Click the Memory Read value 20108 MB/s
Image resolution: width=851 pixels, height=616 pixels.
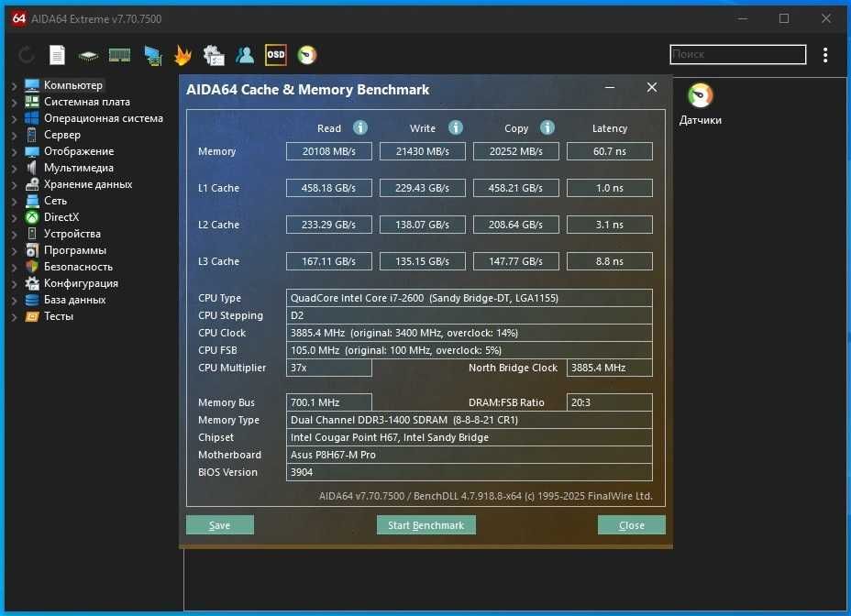(x=329, y=151)
